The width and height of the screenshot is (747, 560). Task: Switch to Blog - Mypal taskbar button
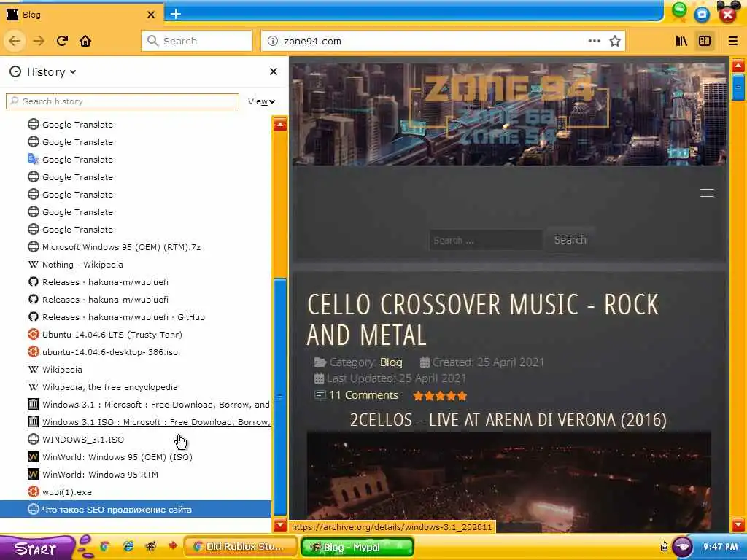[357, 547]
